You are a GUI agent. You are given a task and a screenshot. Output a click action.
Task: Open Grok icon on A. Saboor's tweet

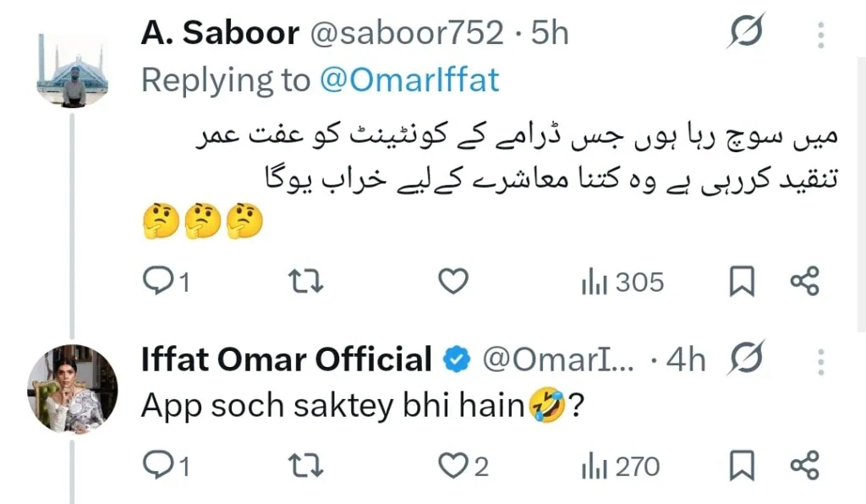tap(747, 33)
